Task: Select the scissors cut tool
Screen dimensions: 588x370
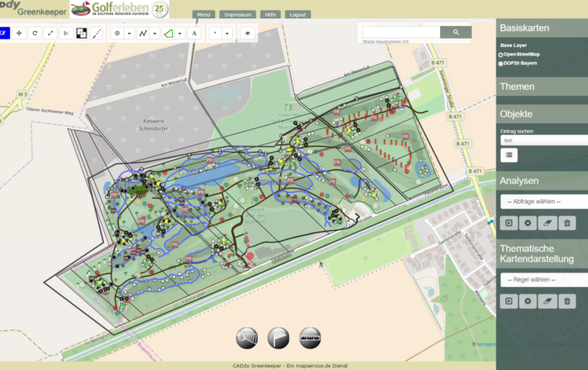Action: (x=66, y=33)
